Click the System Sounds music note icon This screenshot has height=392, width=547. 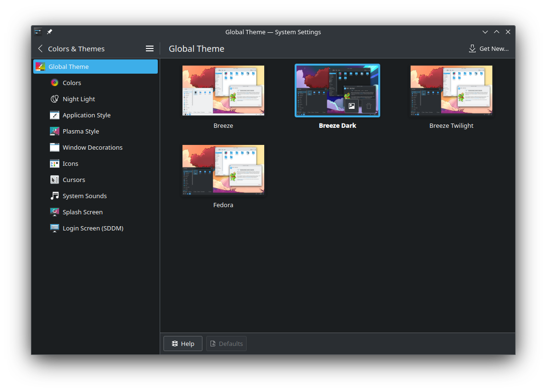click(55, 196)
